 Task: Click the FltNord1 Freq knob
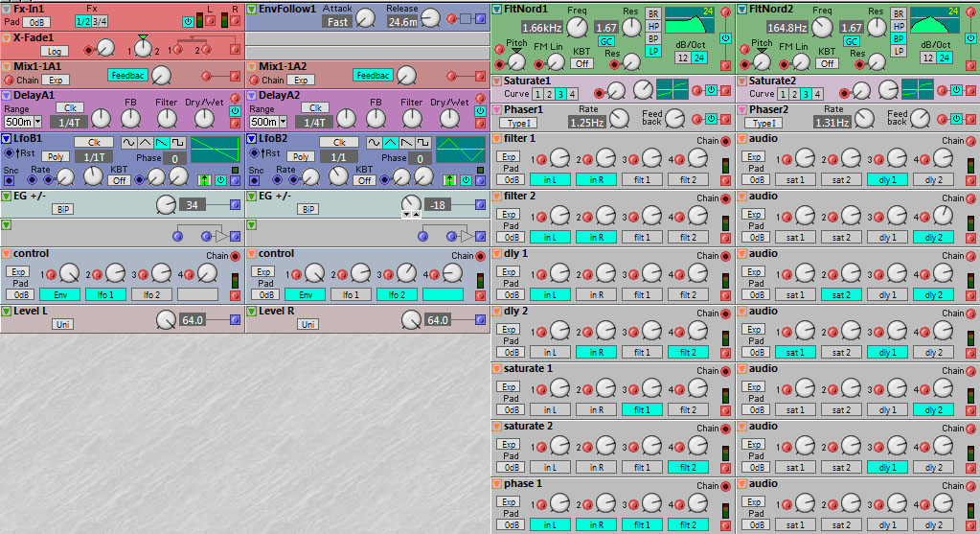pyautogui.click(x=577, y=27)
